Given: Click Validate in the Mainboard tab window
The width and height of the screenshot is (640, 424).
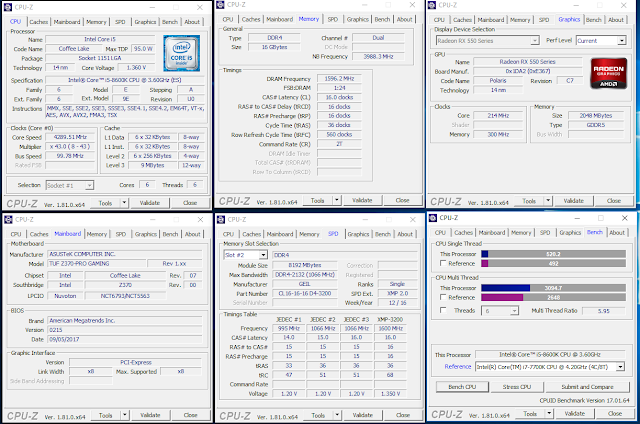Looking at the screenshot, I should pos(150,415).
